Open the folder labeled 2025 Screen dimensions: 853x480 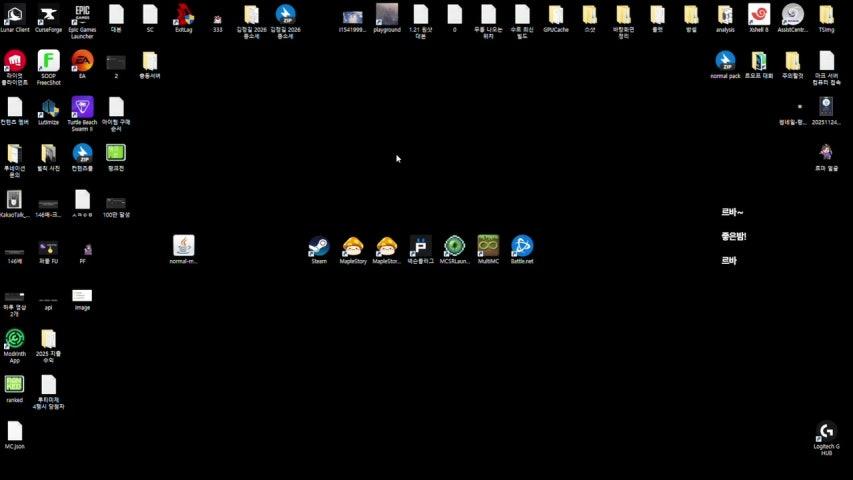tap(48, 339)
